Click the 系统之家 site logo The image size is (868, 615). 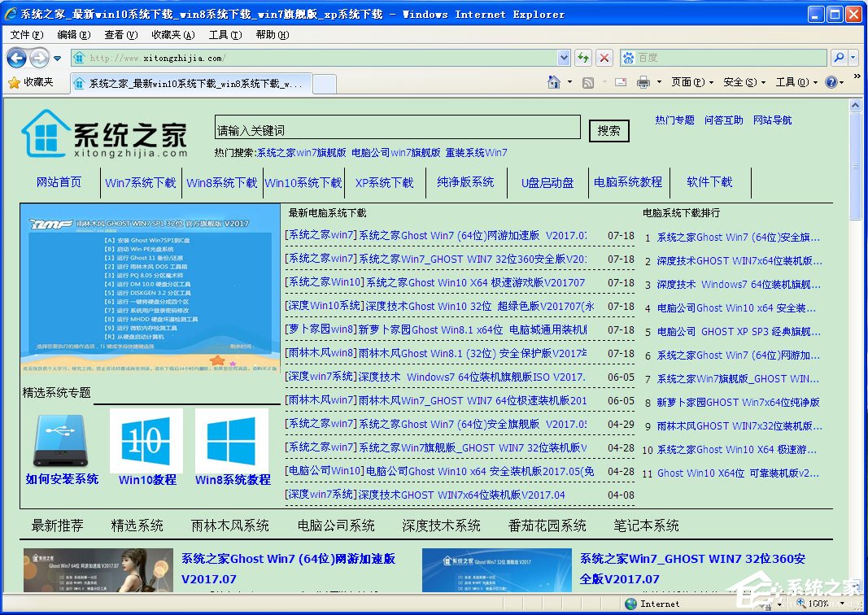tap(106, 134)
